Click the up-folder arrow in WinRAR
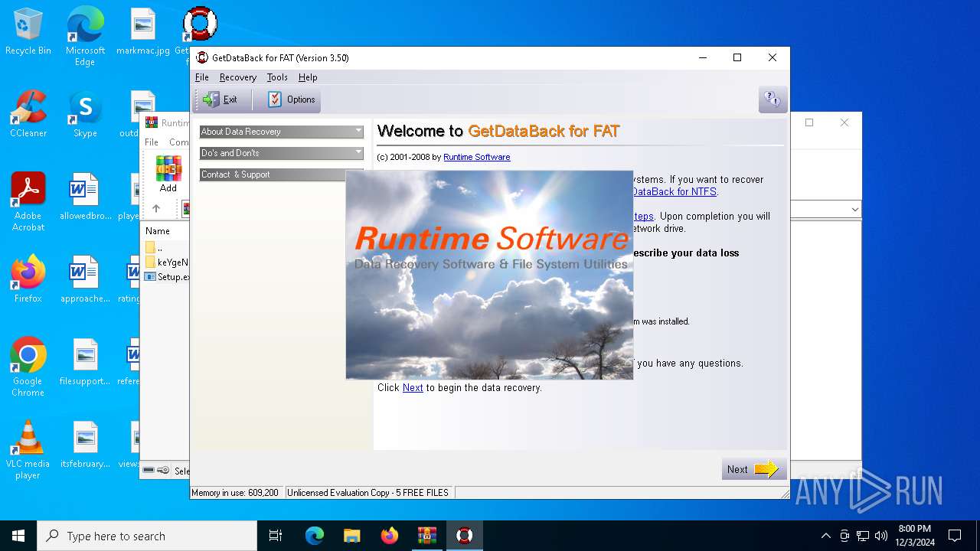The width and height of the screenshot is (980, 551). click(x=156, y=208)
